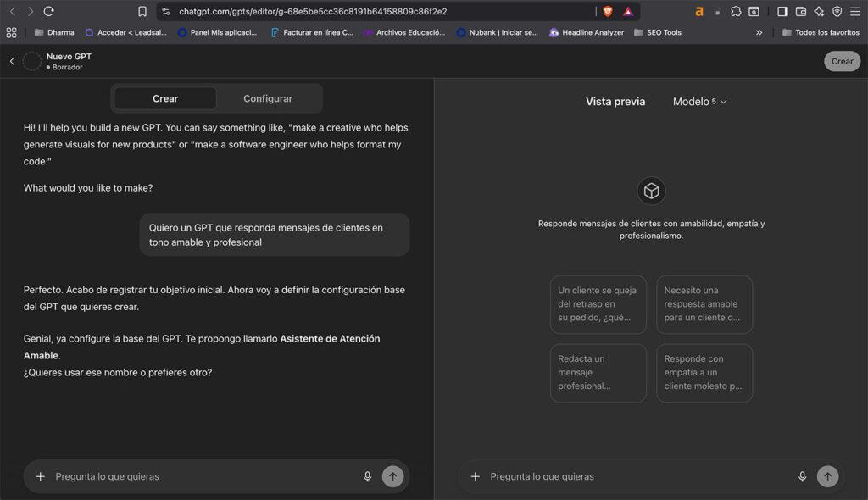Click the 'What would you like to make?' text
Viewport: 868px width, 500px height.
88,188
